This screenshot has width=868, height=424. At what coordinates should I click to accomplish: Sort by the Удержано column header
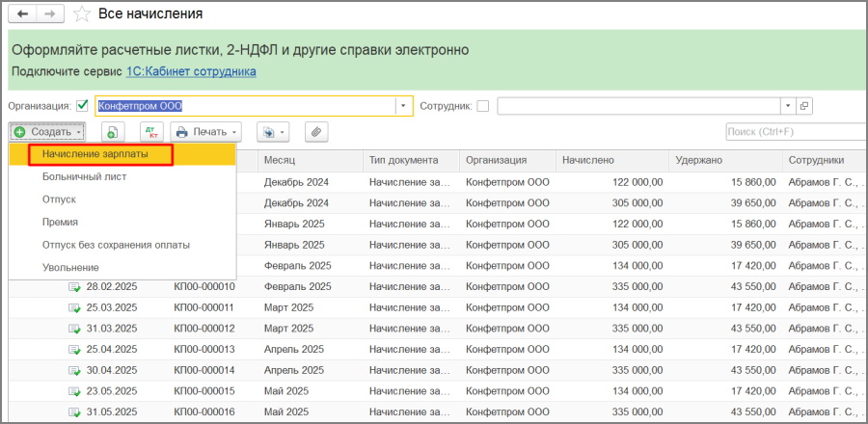tap(725, 160)
